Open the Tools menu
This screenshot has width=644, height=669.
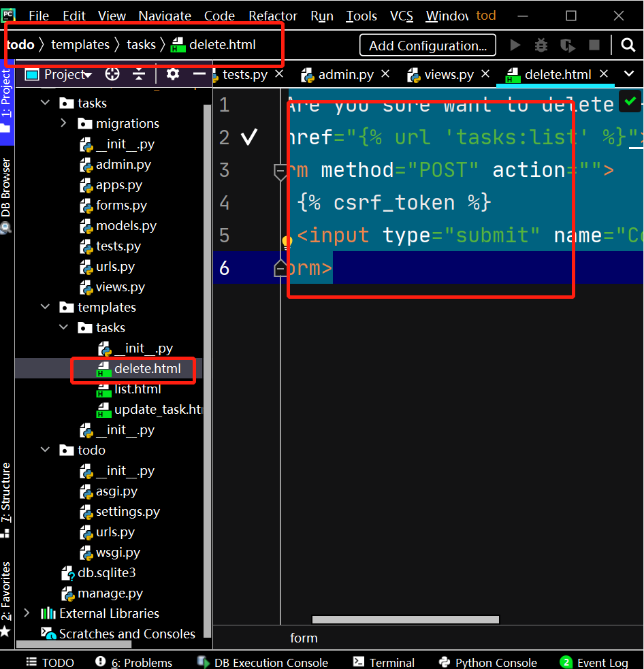point(361,16)
